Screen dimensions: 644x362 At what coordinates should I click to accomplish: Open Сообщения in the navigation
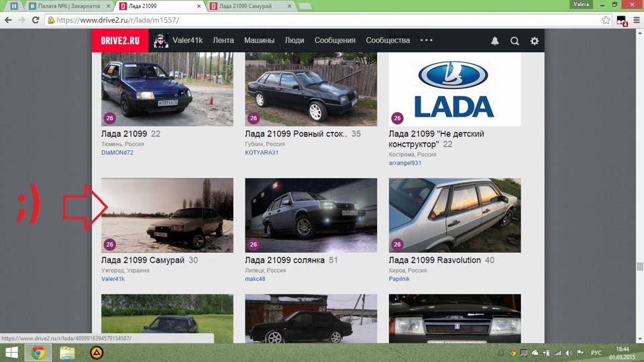[335, 40]
